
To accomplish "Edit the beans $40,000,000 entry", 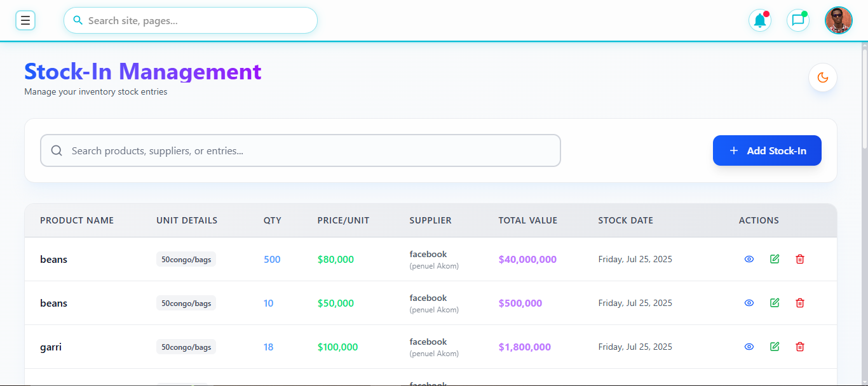I will pos(775,259).
